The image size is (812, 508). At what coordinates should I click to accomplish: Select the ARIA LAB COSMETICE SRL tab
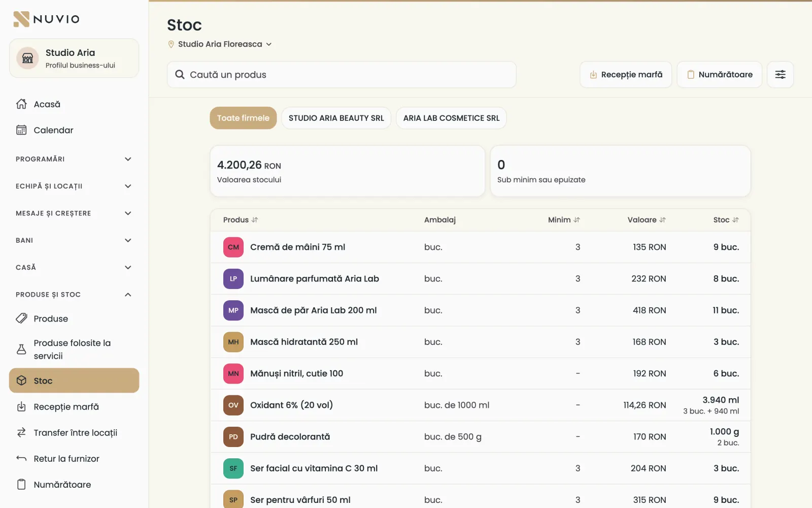(x=451, y=118)
